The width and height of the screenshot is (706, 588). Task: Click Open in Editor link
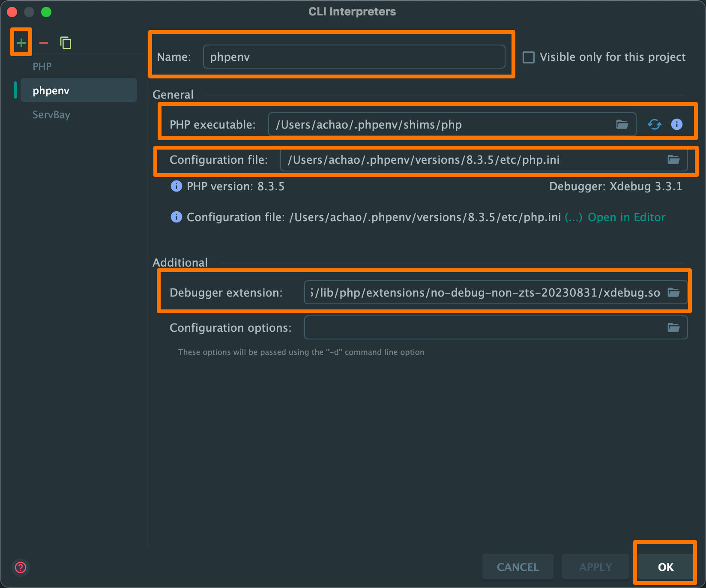pyautogui.click(x=626, y=218)
